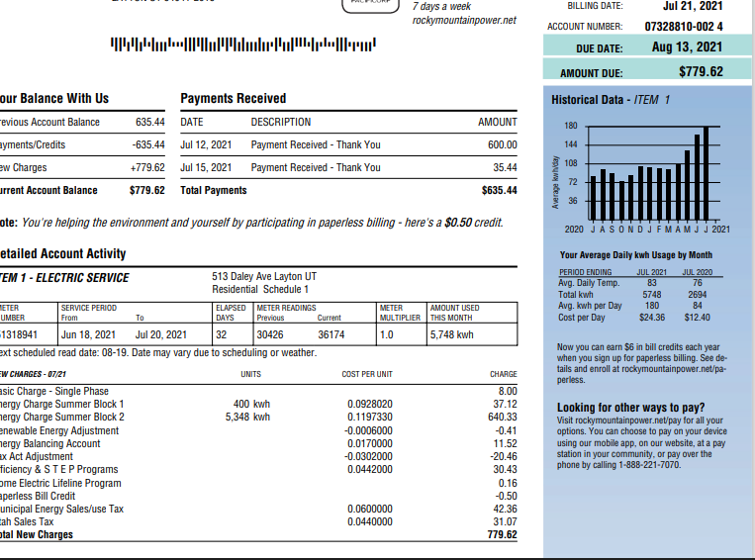This screenshot has width=755, height=560.
Task: Click the Payments Received heading
Action: click(x=233, y=98)
